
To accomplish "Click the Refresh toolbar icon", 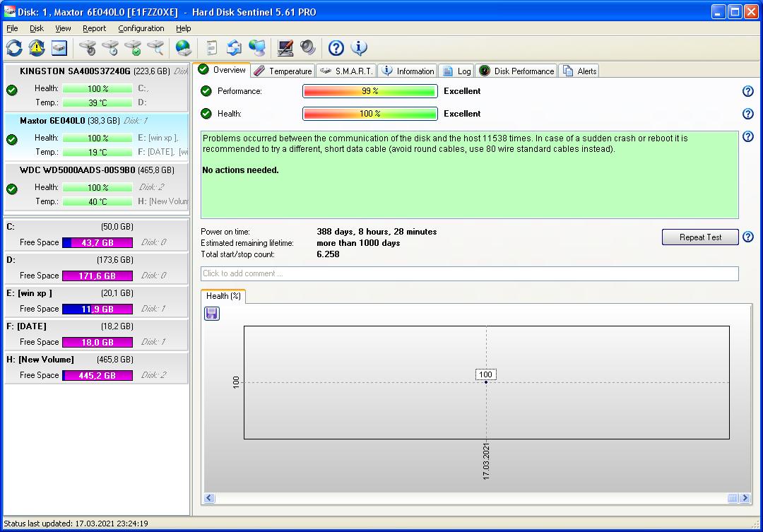I will 14,48.
